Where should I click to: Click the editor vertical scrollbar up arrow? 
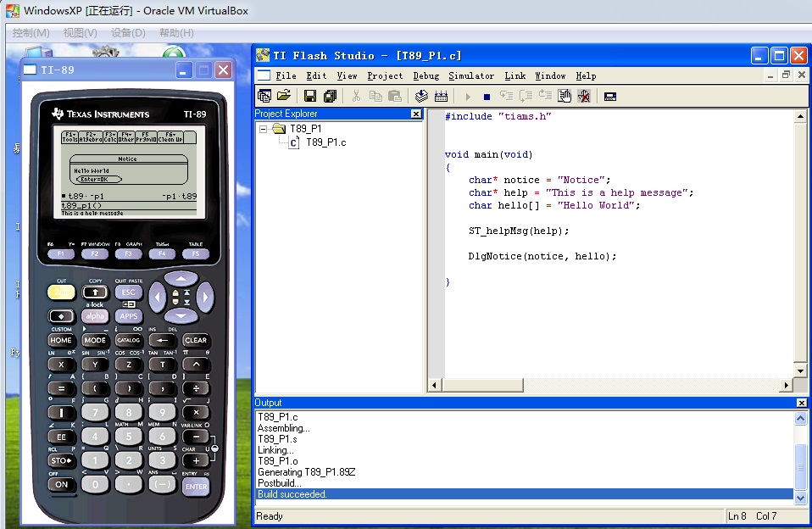pos(801,116)
